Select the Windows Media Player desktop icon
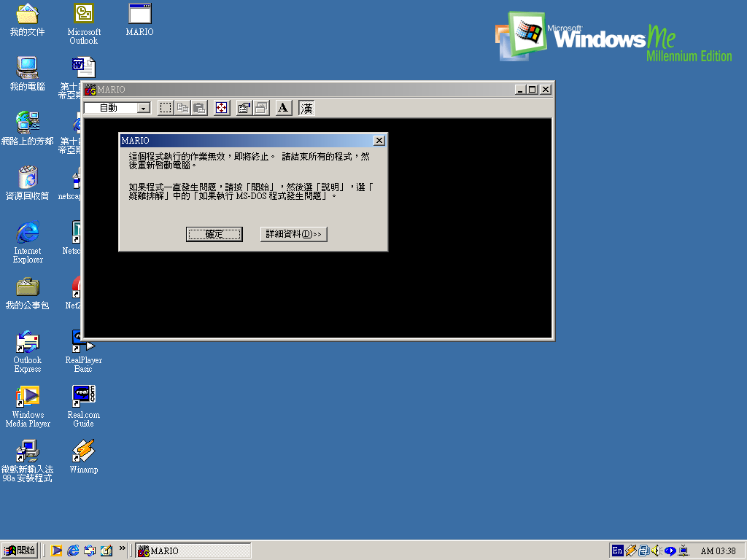The height and width of the screenshot is (560, 747). click(28, 406)
